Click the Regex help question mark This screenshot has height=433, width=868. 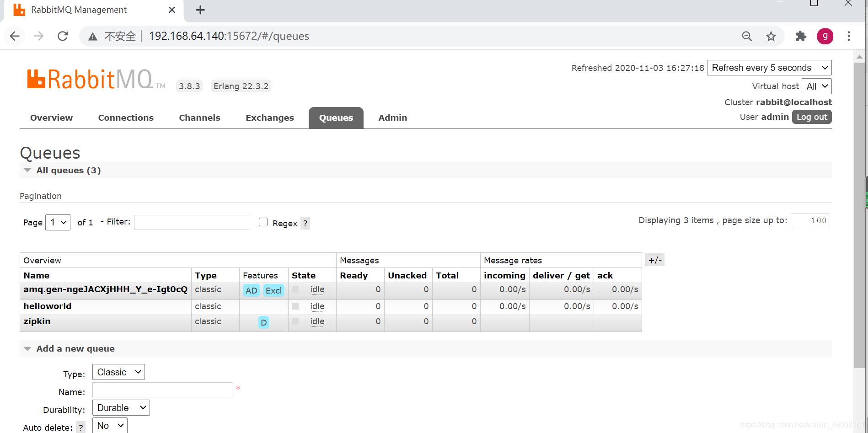(x=305, y=223)
